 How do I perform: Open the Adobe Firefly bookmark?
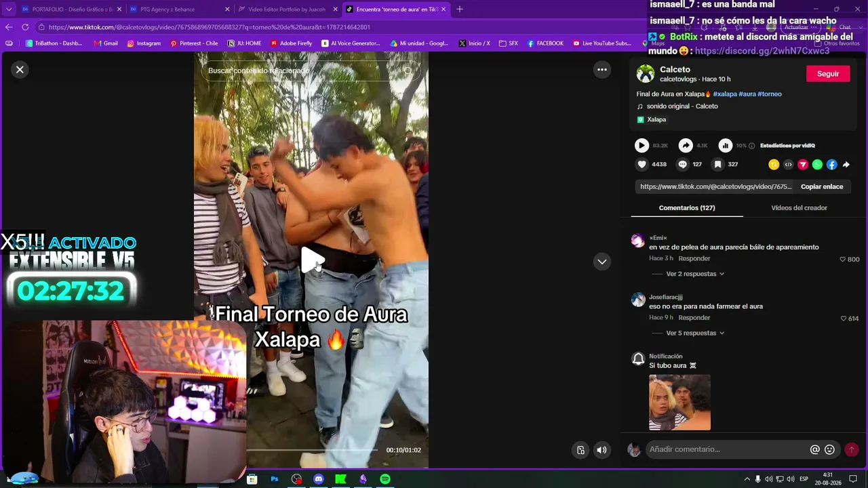292,43
